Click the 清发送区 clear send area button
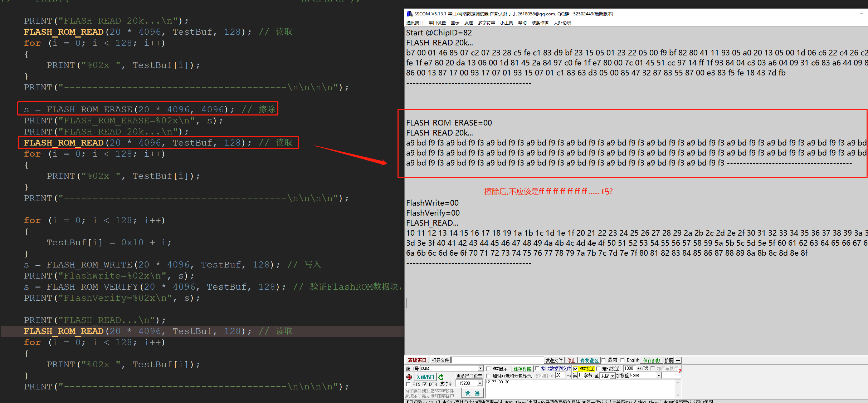Image resolution: width=868 pixels, height=403 pixels. (589, 360)
